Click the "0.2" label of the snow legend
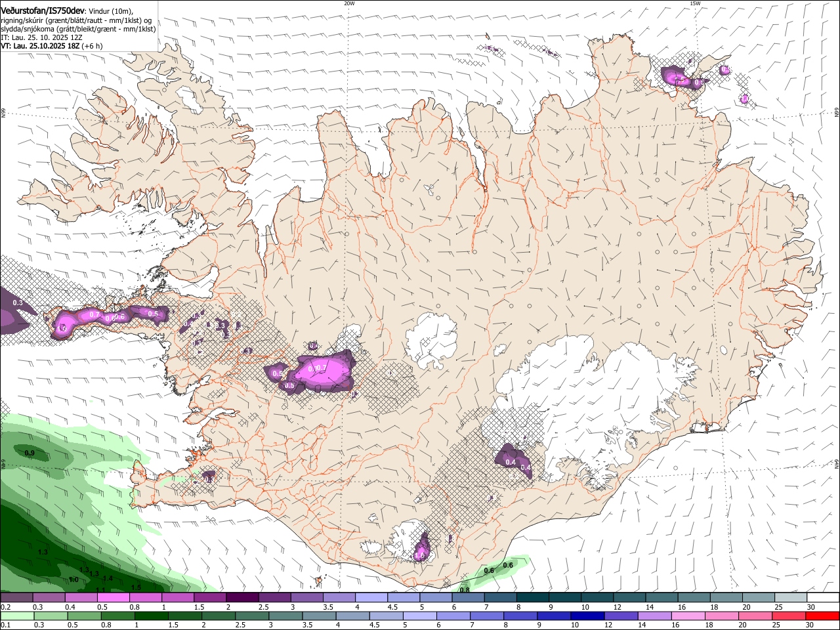This screenshot has width=840, height=630. 7,607
